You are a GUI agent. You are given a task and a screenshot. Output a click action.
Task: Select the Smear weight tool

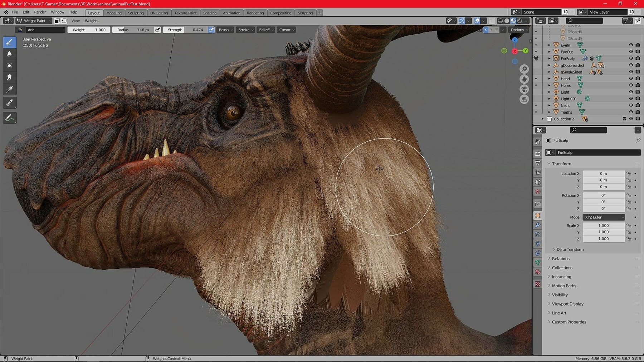[9, 78]
